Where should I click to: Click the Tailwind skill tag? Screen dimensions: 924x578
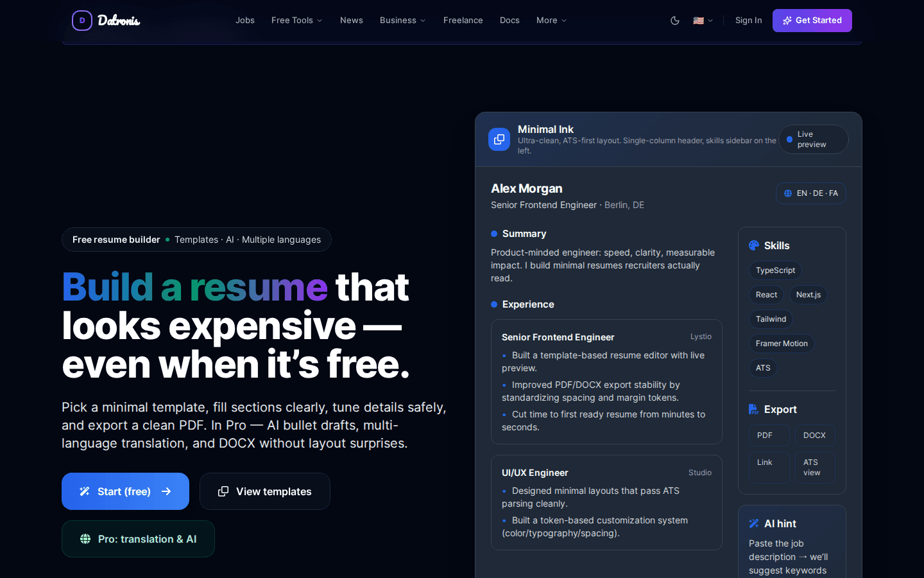pyautogui.click(x=771, y=319)
